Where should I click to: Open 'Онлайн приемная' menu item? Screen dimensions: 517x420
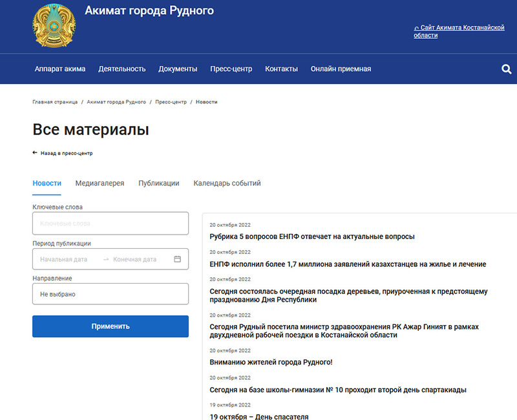tap(341, 69)
